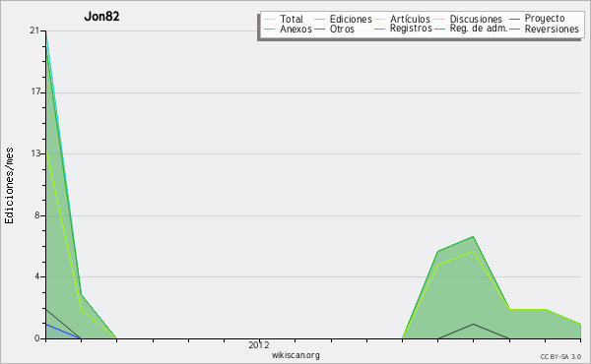Click the y-axis value 13
Screen dimensions: 591x364
(35, 153)
